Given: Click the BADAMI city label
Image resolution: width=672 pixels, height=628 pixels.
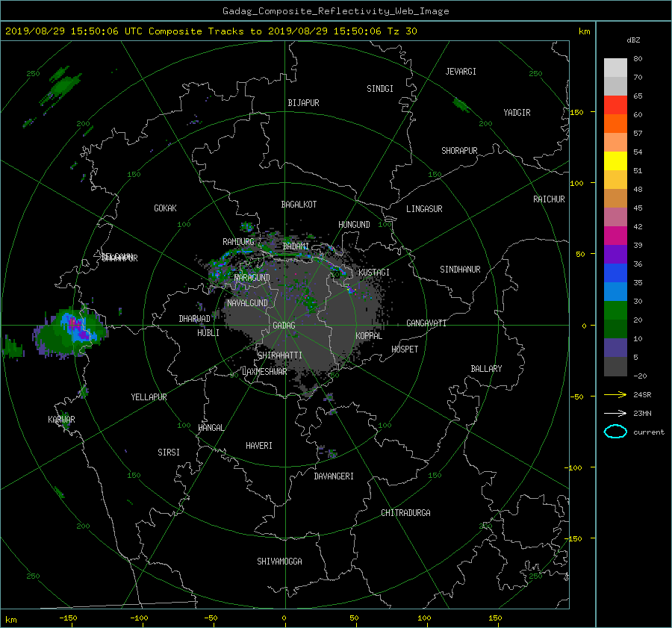Looking at the screenshot, I should coord(296,246).
